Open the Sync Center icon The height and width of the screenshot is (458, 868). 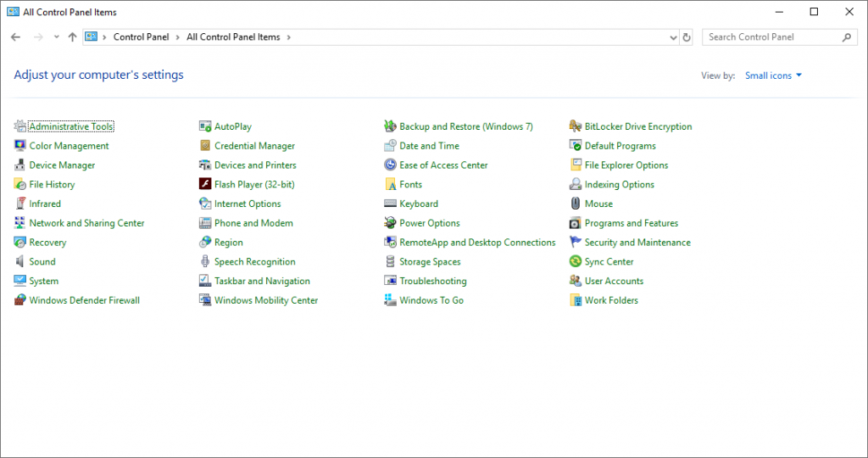coord(576,261)
